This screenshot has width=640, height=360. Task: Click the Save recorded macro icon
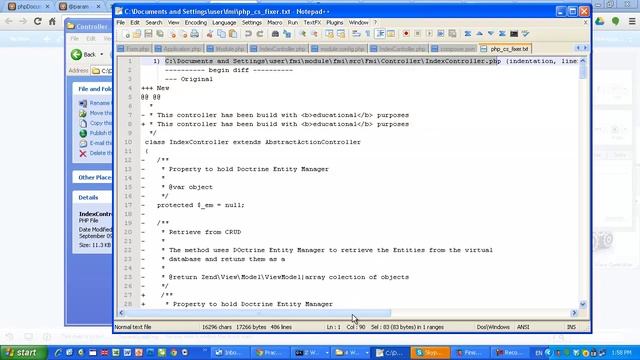click(452, 34)
